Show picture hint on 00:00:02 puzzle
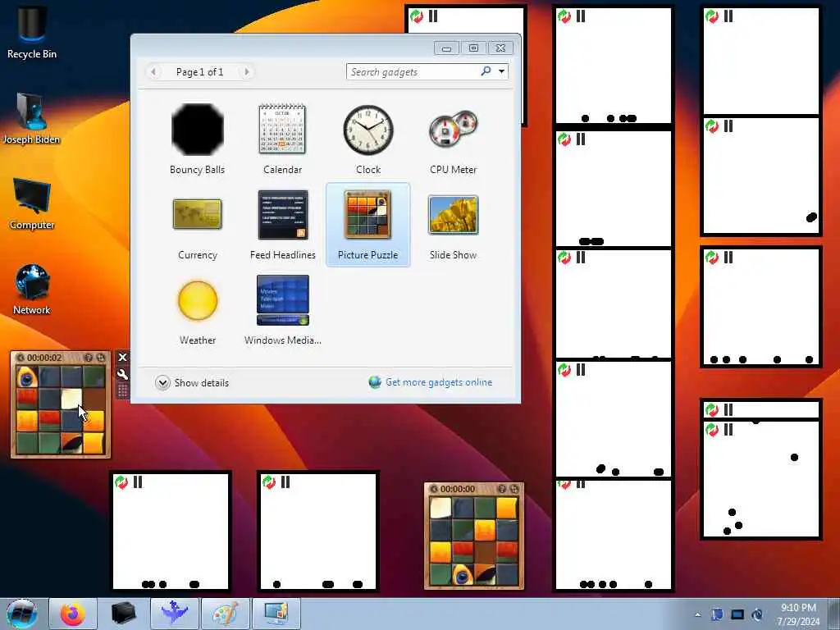The image size is (840, 630). pyautogui.click(x=89, y=358)
